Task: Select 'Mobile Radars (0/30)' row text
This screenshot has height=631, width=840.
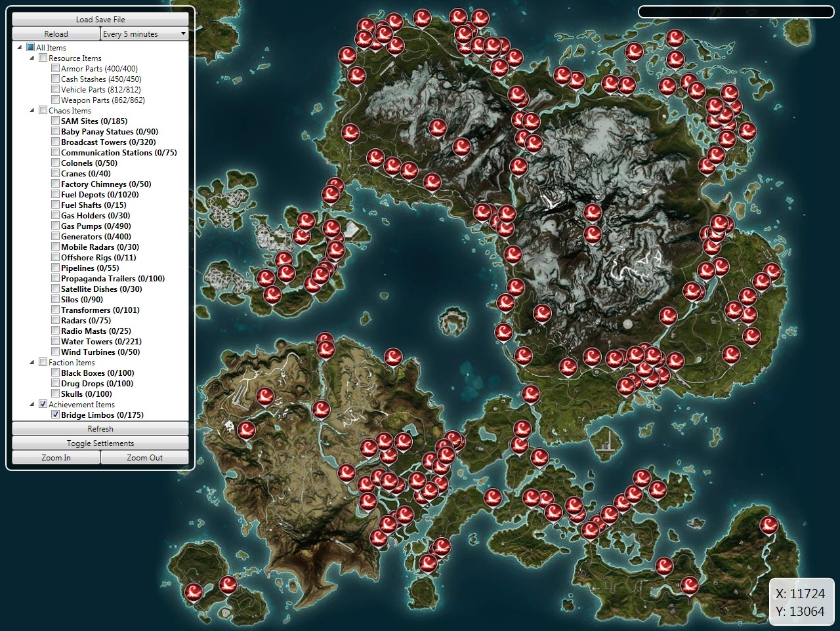Action: coord(100,247)
